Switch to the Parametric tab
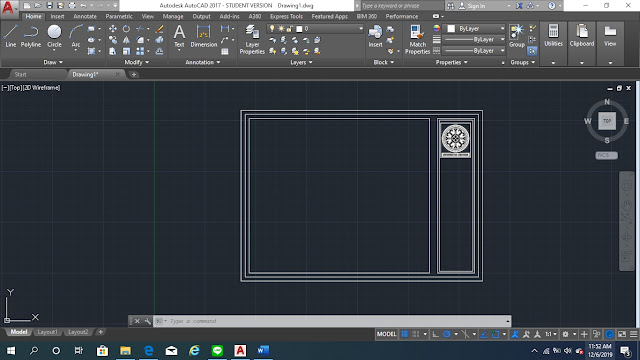 coord(119,16)
